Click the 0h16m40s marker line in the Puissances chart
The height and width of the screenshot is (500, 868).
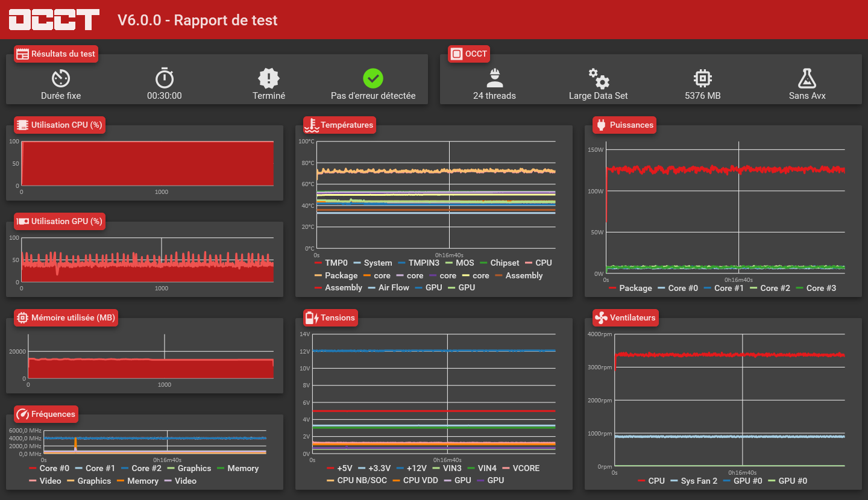pyautogui.click(x=739, y=208)
